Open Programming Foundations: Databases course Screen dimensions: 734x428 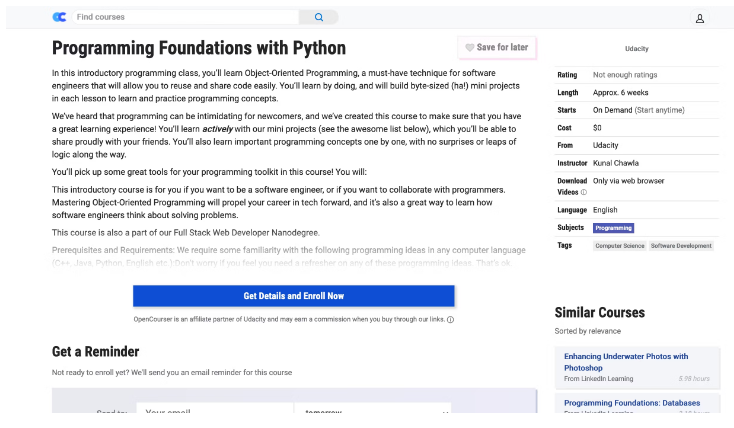tap(632, 403)
